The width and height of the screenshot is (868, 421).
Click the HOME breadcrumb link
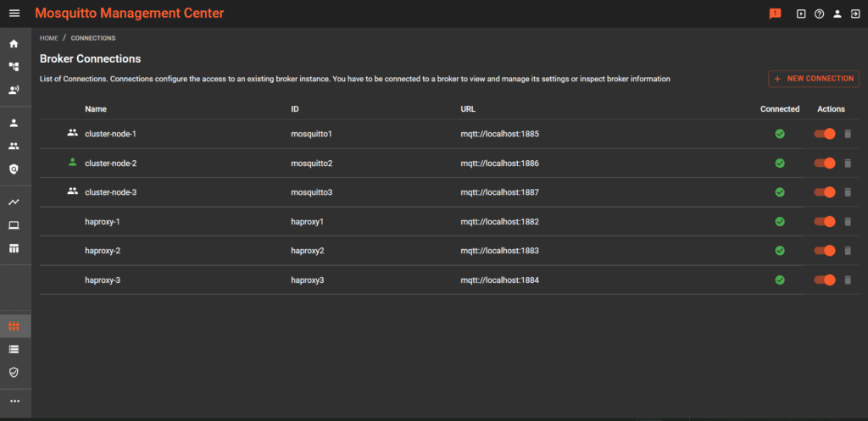(x=48, y=38)
